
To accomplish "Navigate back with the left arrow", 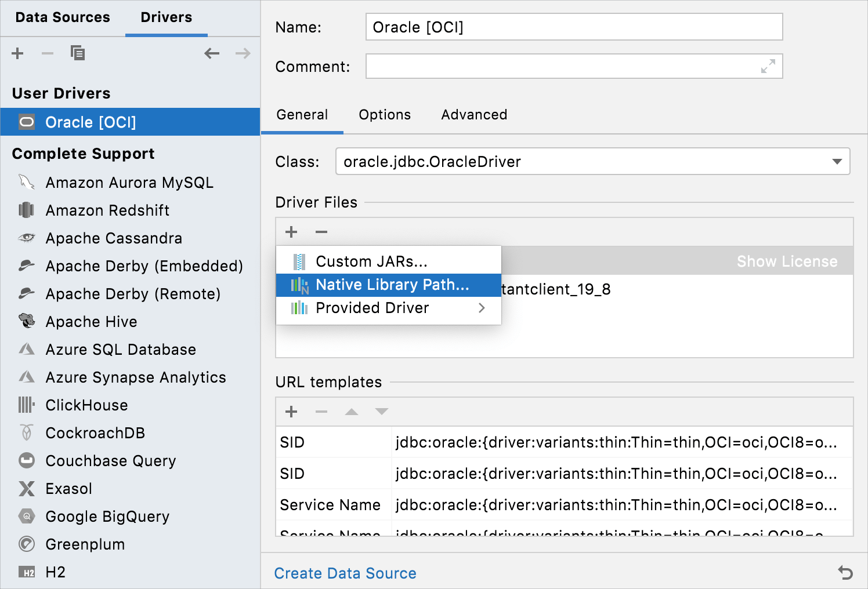I will pos(212,53).
